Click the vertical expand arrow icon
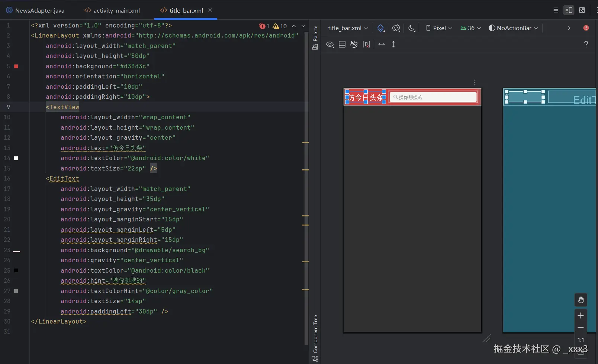Viewport: 598px width, 364px height. pos(393,45)
